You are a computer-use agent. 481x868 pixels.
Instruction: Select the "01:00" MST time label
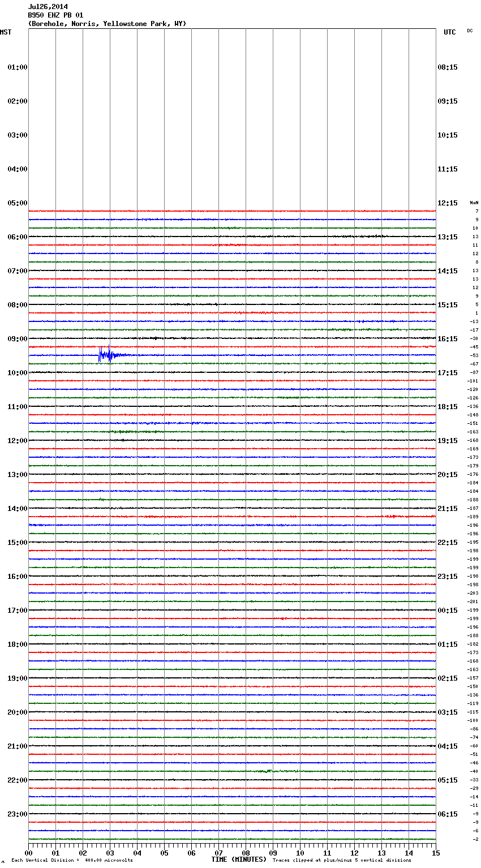pyautogui.click(x=18, y=67)
